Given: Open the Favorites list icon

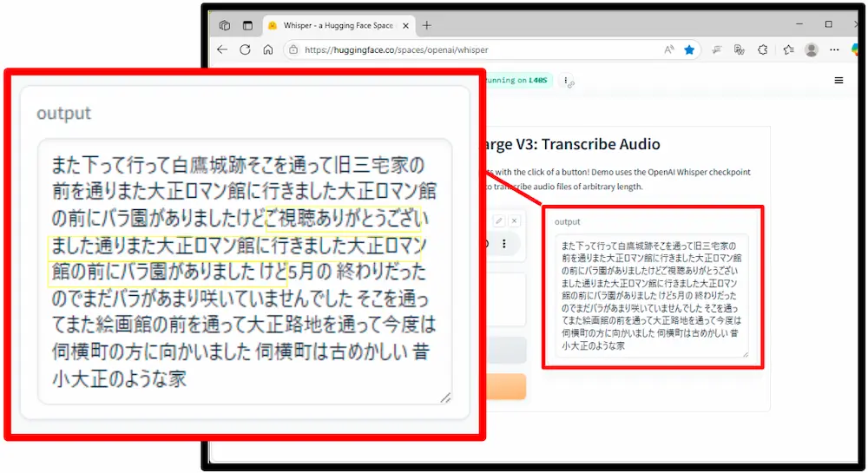Looking at the screenshot, I should [x=788, y=49].
